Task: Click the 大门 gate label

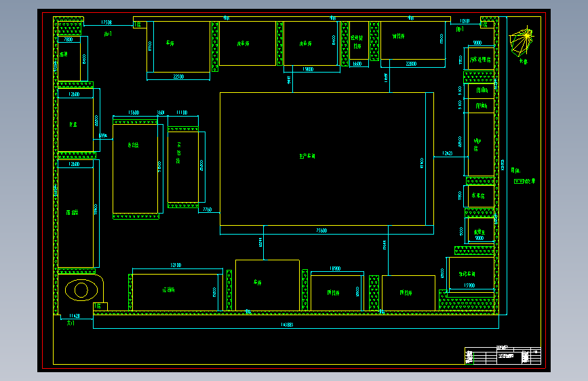Action: [x=71, y=323]
